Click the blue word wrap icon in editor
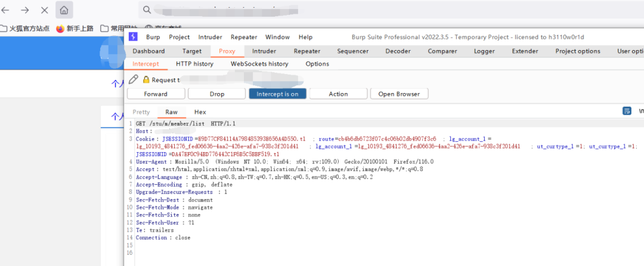Image resolution: width=644 pixels, height=266 pixels. pos(627,112)
